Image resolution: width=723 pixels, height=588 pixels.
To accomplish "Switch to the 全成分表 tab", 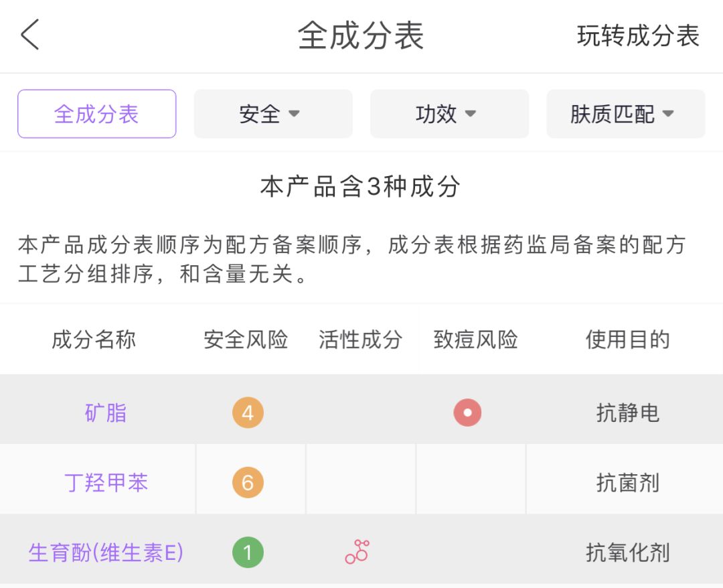I will coord(96,114).
